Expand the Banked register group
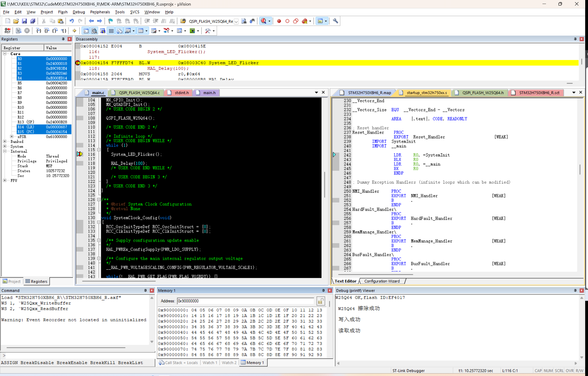588x376 pixels. click(5, 141)
